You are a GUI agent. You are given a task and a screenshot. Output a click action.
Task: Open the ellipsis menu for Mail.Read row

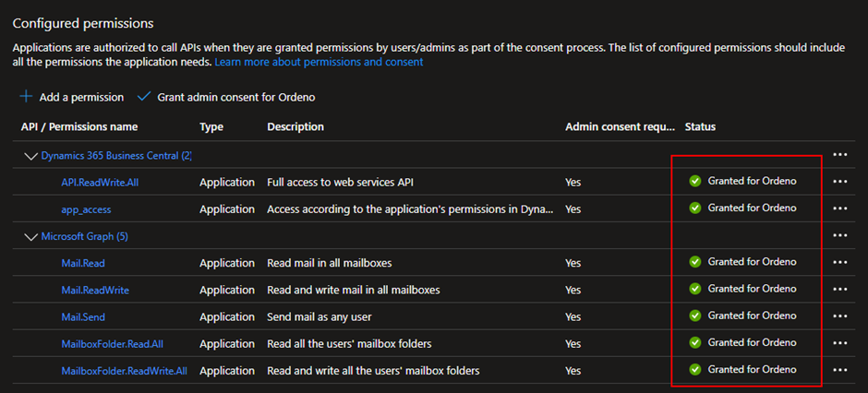839,263
